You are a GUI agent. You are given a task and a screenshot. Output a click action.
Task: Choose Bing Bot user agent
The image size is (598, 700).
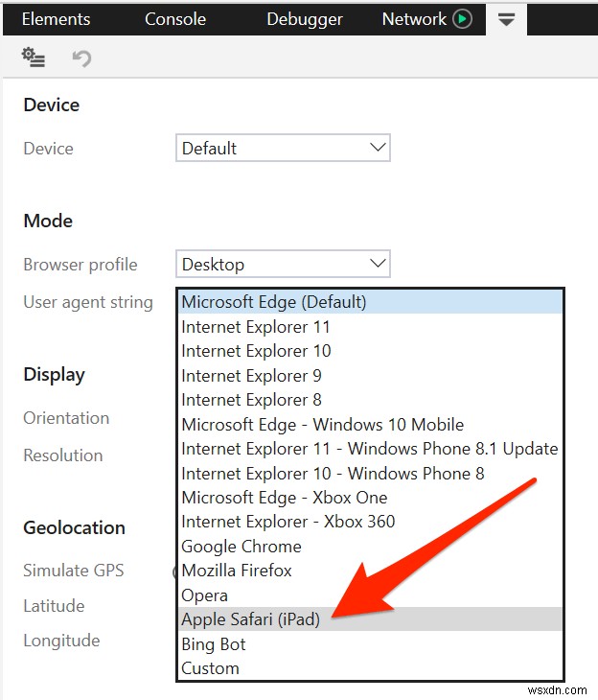(x=371, y=643)
